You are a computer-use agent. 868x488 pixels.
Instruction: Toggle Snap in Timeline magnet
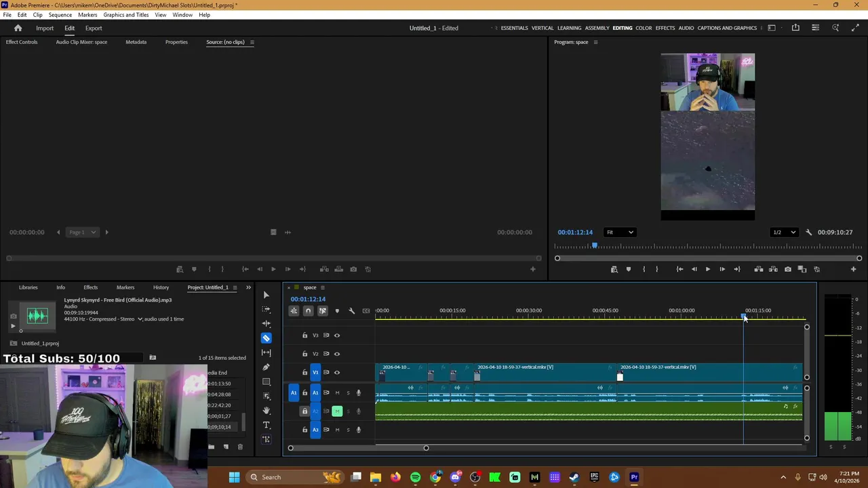coord(308,311)
